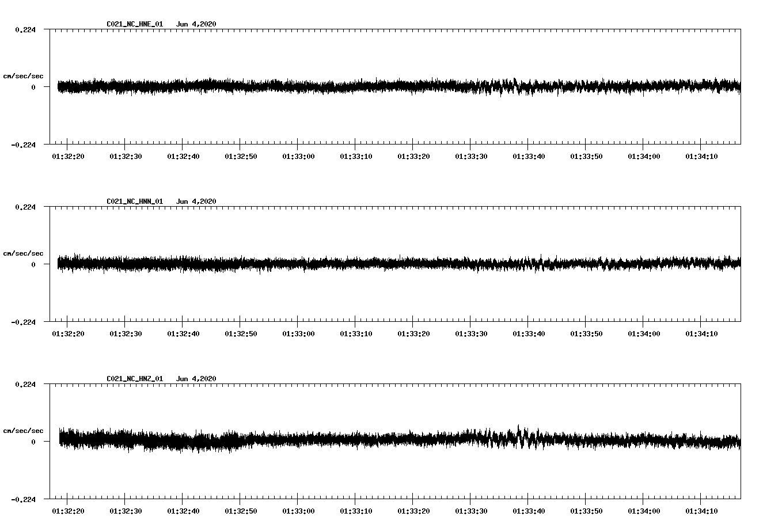The height and width of the screenshot is (532, 782).
Task: Click 01:32:30 time label under HNE plot
Action: [x=126, y=157]
